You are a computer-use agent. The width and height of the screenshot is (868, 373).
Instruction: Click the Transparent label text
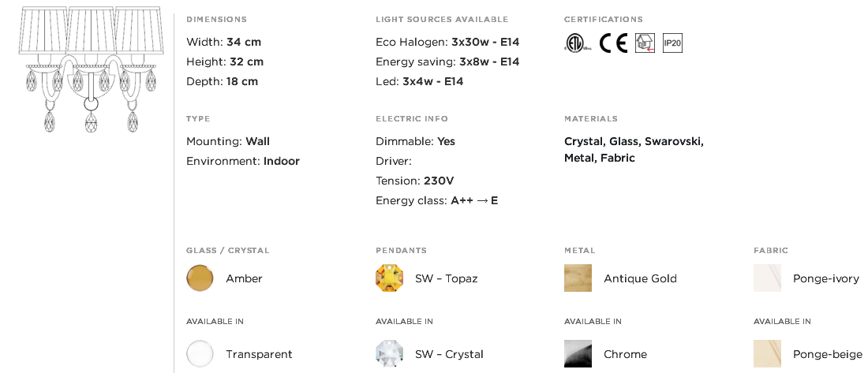pos(259,354)
